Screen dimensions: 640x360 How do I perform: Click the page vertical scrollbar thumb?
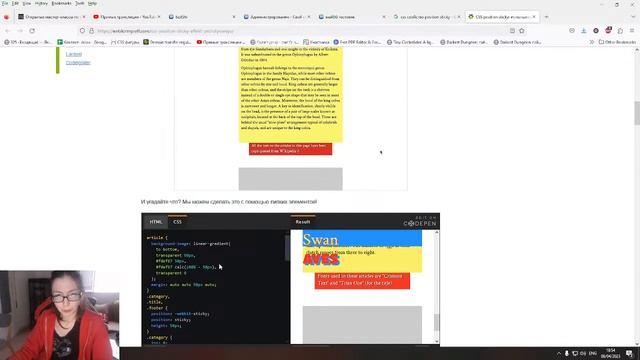pos(637,113)
